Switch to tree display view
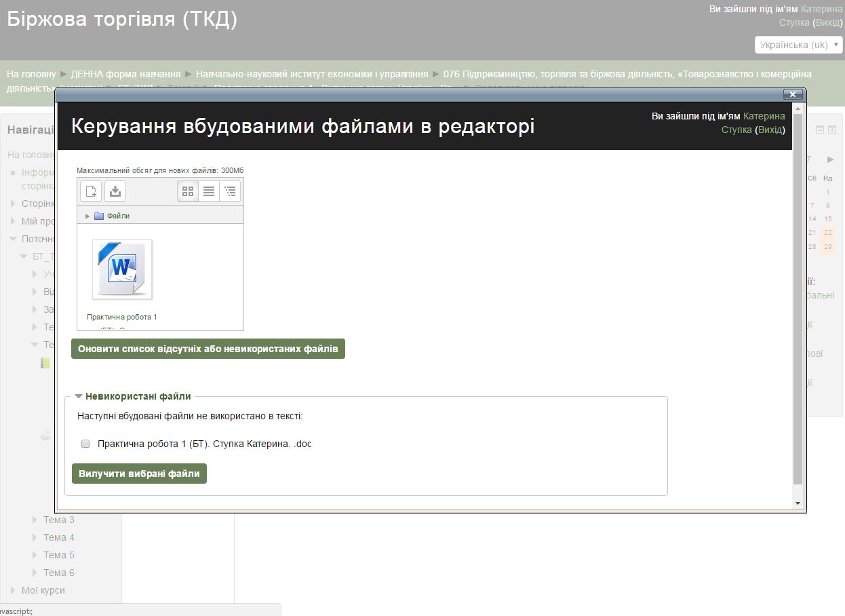This screenshot has height=616, width=845. pos(230,191)
